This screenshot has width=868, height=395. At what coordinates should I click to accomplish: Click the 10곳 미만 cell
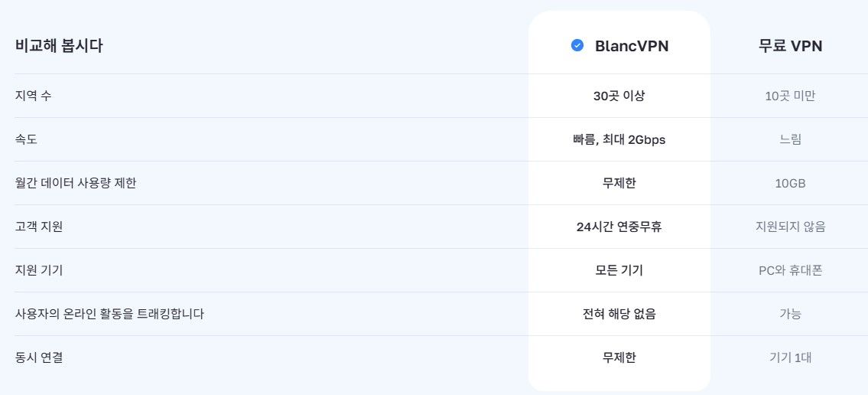(790, 96)
